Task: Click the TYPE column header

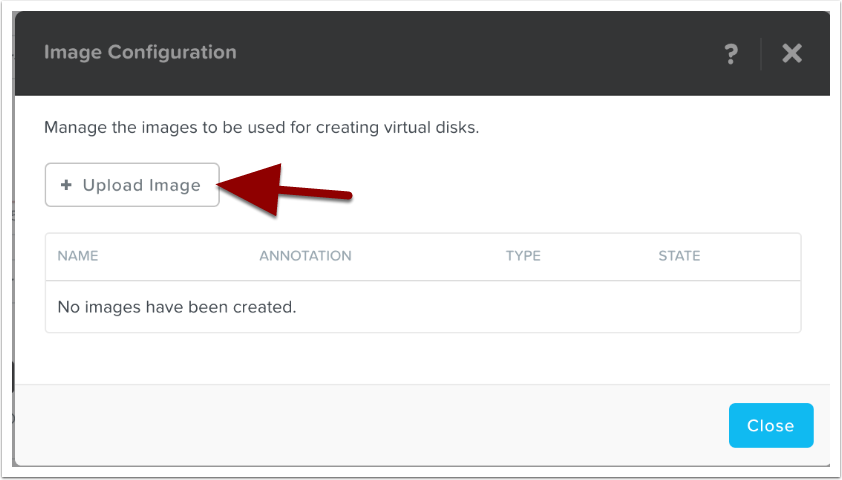Action: 523,256
